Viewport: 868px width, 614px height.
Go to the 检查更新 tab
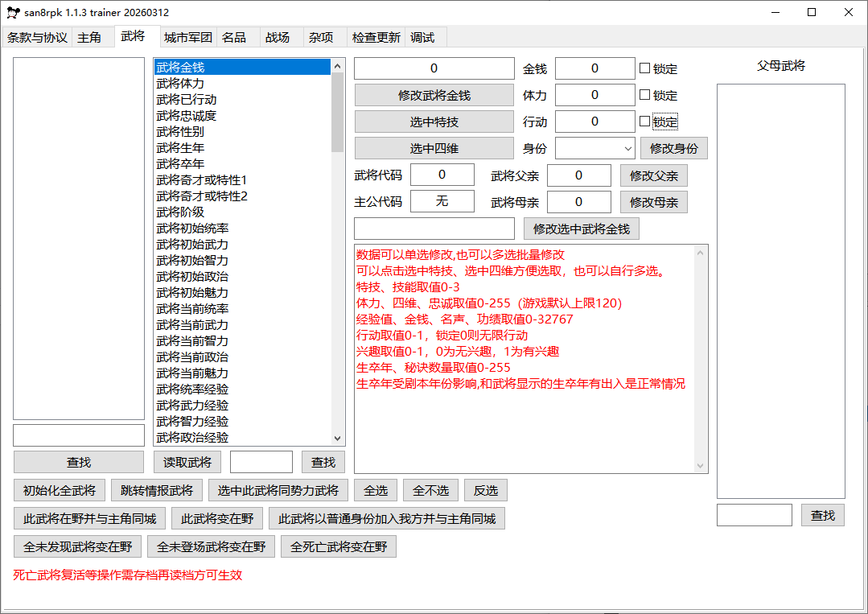[376, 37]
